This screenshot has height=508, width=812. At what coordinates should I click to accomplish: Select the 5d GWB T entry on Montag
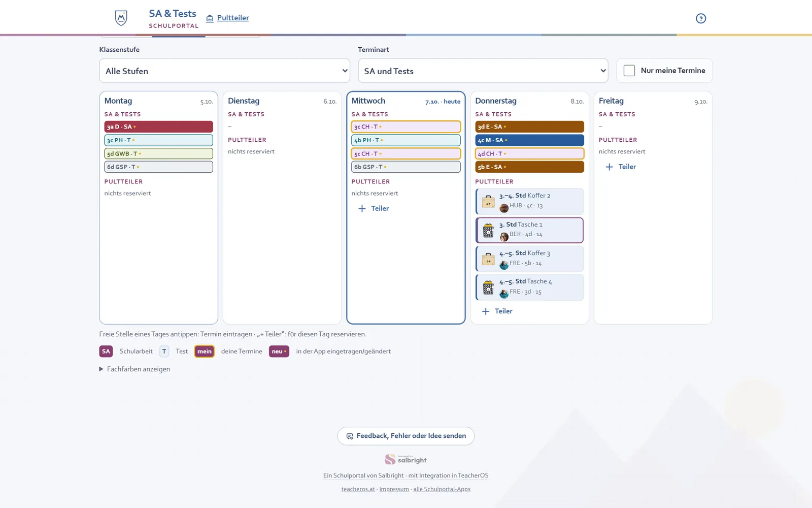159,153
